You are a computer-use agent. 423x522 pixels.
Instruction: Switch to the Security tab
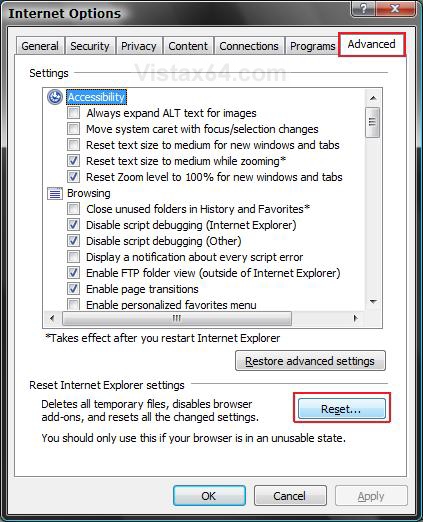[90, 46]
